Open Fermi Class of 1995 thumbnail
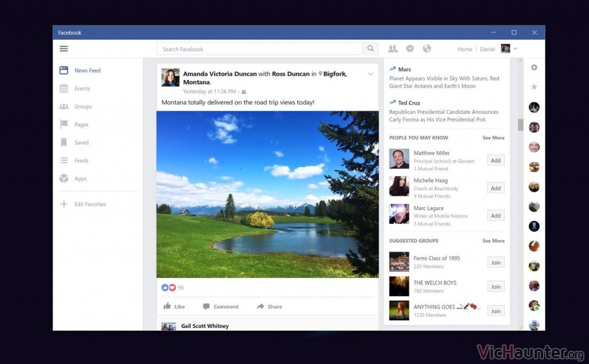The image size is (589, 364). point(399,262)
